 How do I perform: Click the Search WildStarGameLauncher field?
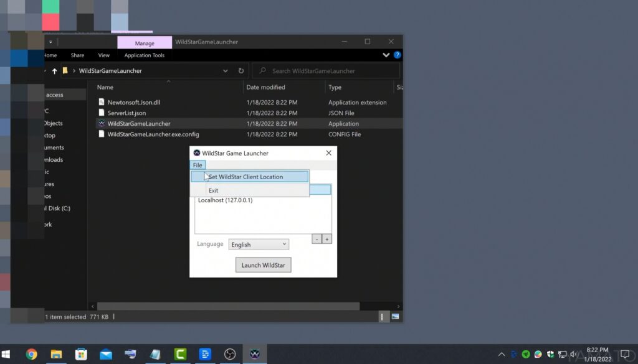click(326, 71)
